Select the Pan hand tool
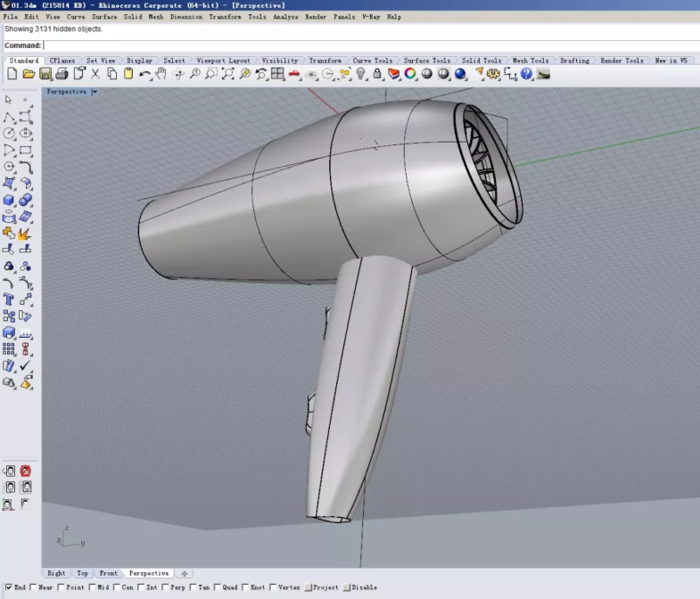This screenshot has width=700, height=599. coord(161,74)
